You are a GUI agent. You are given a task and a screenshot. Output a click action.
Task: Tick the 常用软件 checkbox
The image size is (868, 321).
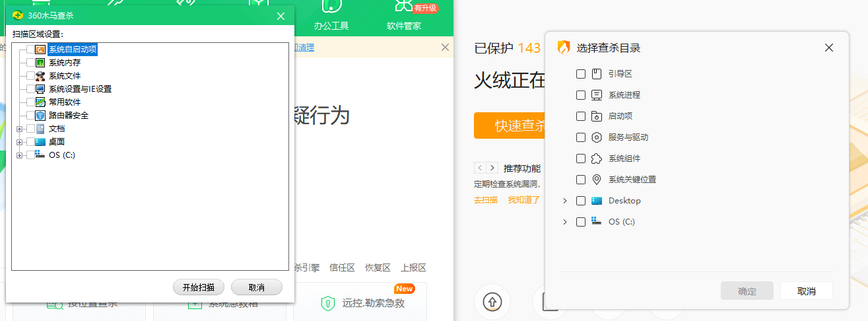(x=30, y=102)
